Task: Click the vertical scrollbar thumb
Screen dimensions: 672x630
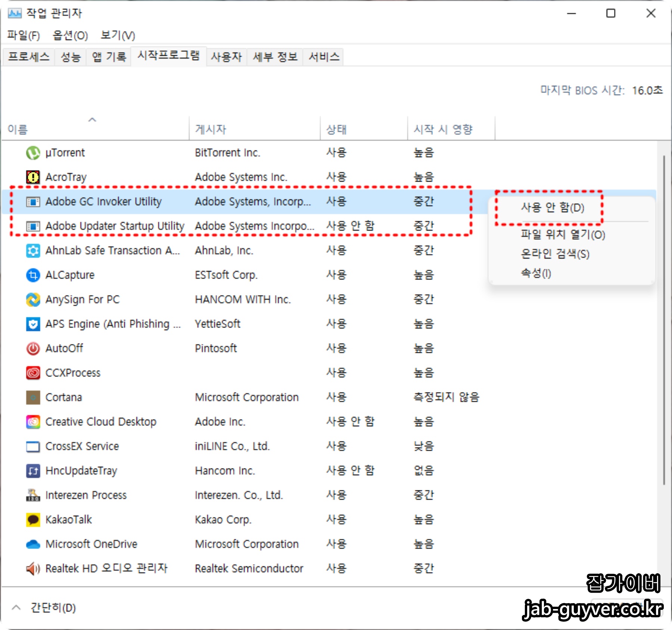Action: (664, 320)
